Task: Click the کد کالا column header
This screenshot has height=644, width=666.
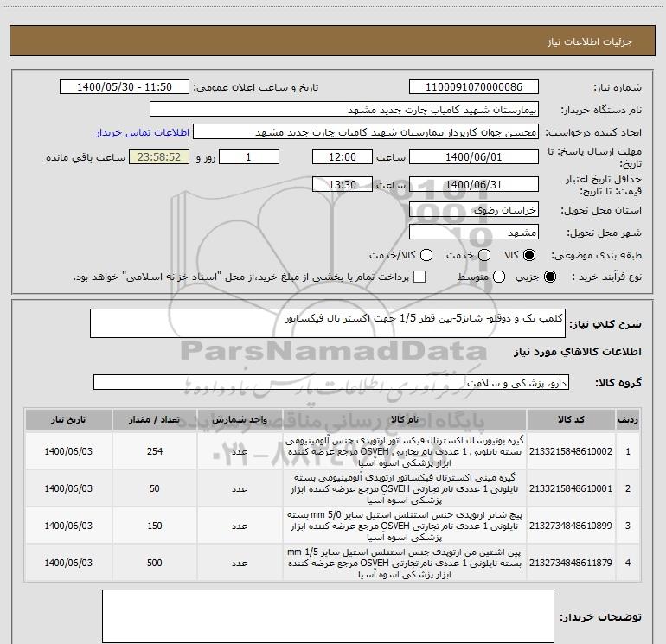Action: click(x=571, y=419)
